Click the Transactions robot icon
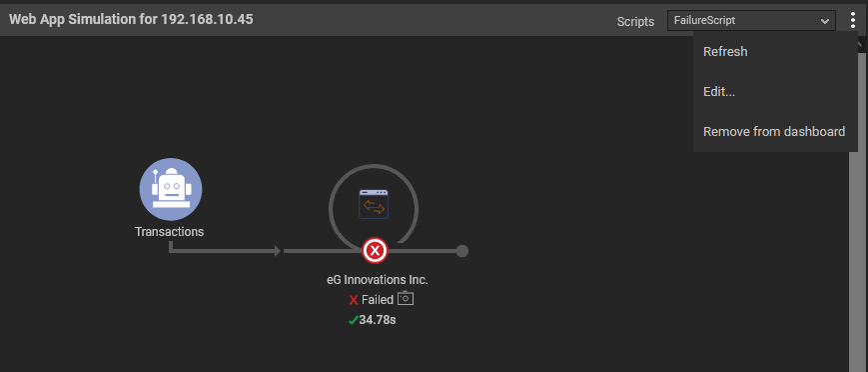Screen dimensions: 868x372 point(171,190)
